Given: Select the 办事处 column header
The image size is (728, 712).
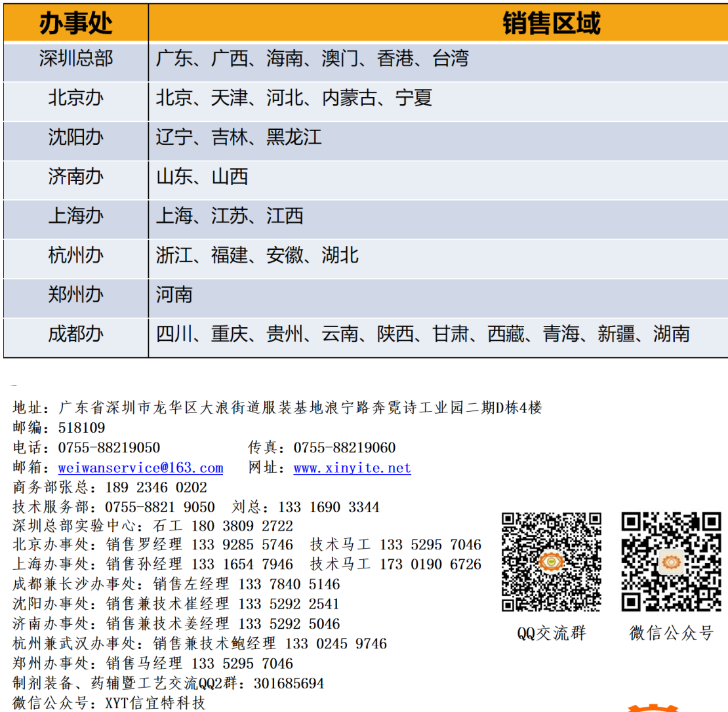Looking at the screenshot, I should tap(76, 24).
